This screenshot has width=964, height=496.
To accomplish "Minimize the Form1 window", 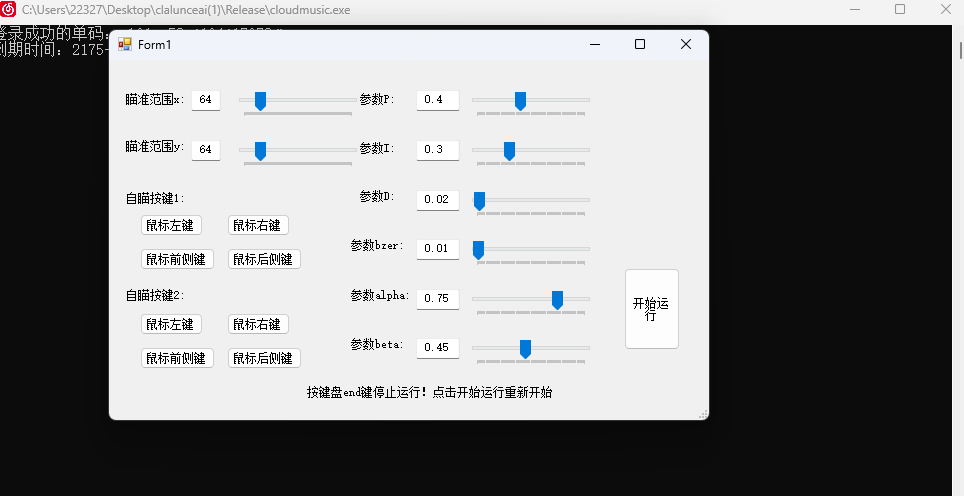I will click(595, 44).
